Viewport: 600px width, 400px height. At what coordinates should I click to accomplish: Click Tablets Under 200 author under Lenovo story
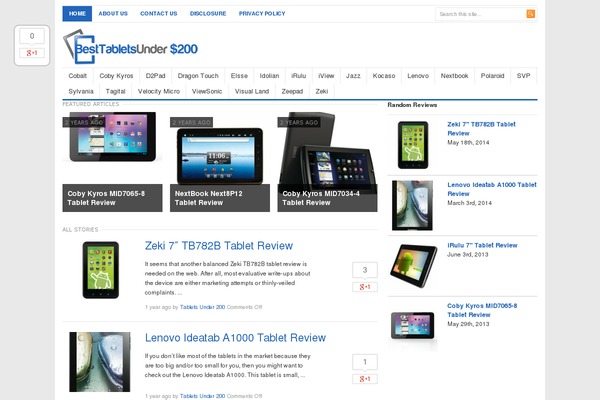[202, 396]
